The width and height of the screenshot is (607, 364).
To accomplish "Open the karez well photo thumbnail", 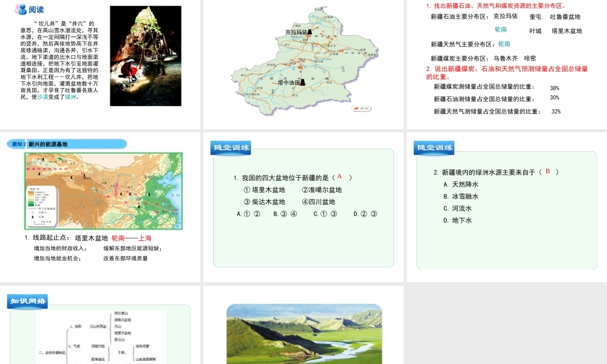I will click(146, 56).
